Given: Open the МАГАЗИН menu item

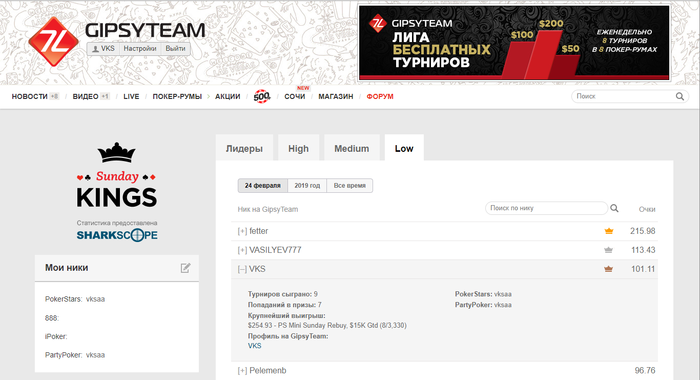Looking at the screenshot, I should 336,96.
